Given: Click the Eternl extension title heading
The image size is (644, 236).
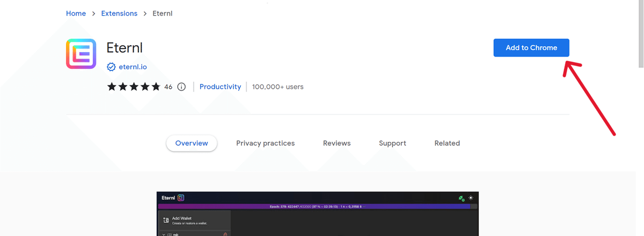Looking at the screenshot, I should pos(125,47).
